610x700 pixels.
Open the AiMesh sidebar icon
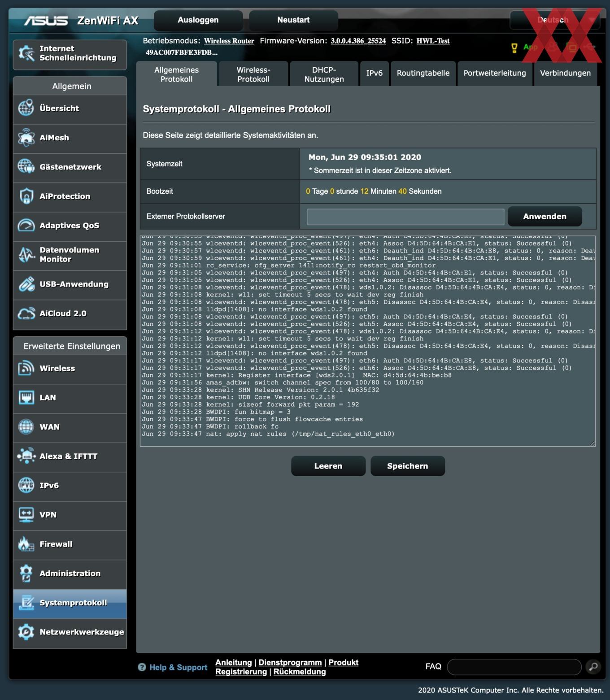click(26, 138)
